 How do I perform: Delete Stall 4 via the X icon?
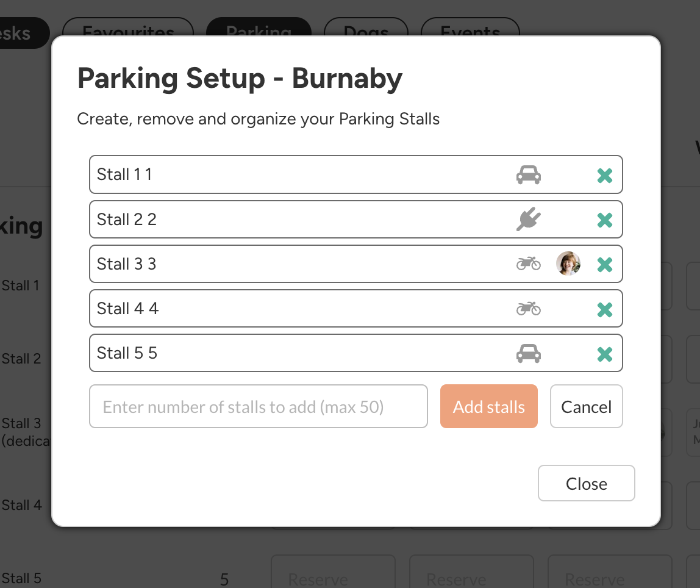pyautogui.click(x=604, y=309)
